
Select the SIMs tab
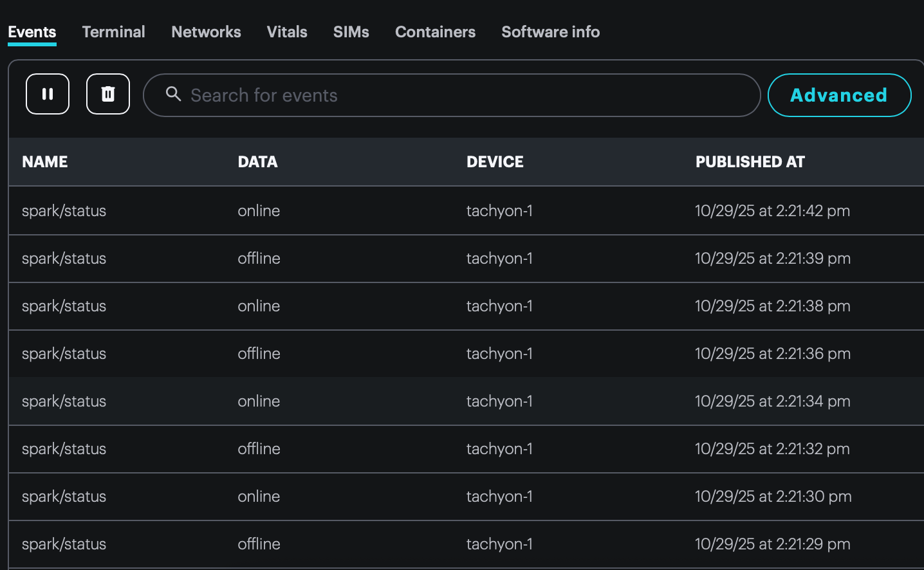point(351,32)
